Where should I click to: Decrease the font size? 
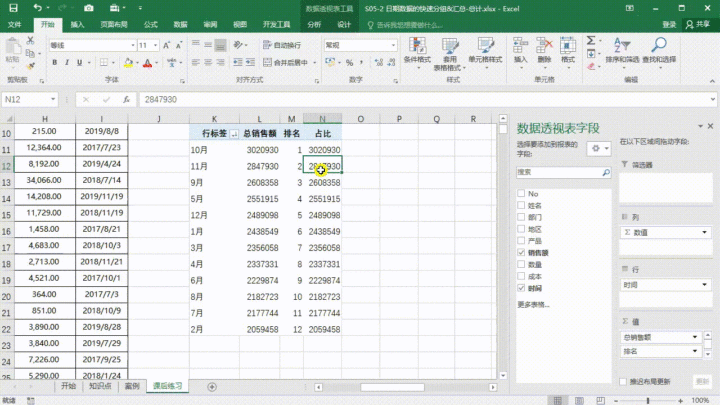click(x=179, y=45)
